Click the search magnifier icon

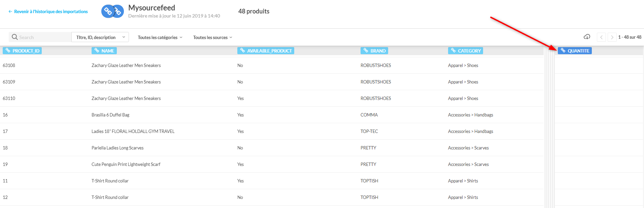pos(15,37)
